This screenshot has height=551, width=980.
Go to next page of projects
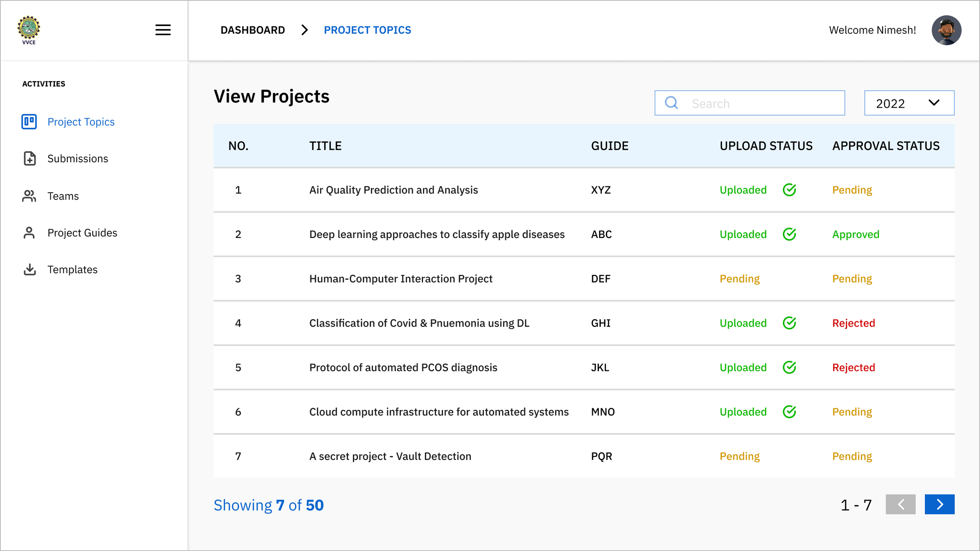point(939,504)
